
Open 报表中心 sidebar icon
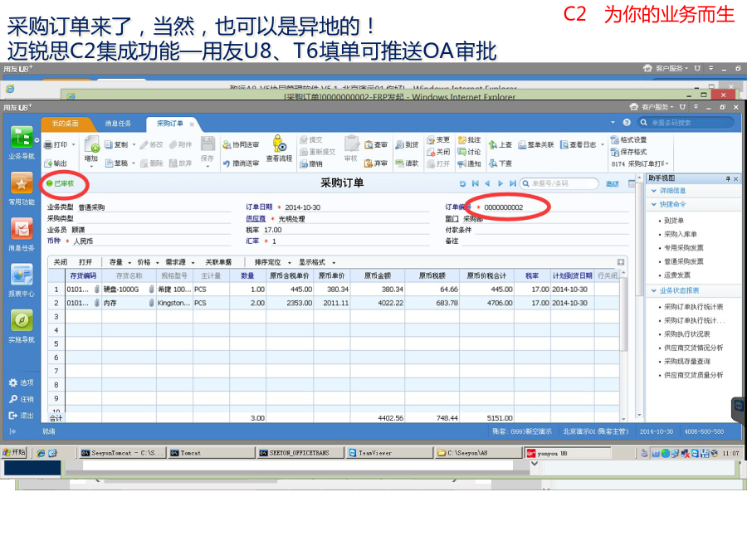point(22,280)
